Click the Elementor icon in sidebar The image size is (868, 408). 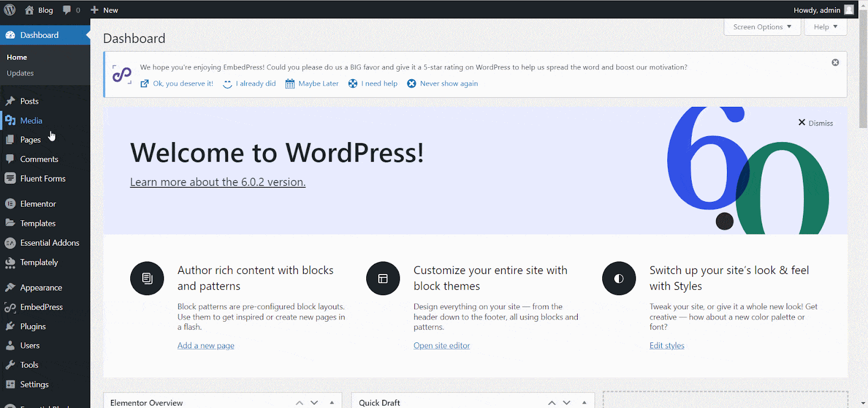click(10, 204)
